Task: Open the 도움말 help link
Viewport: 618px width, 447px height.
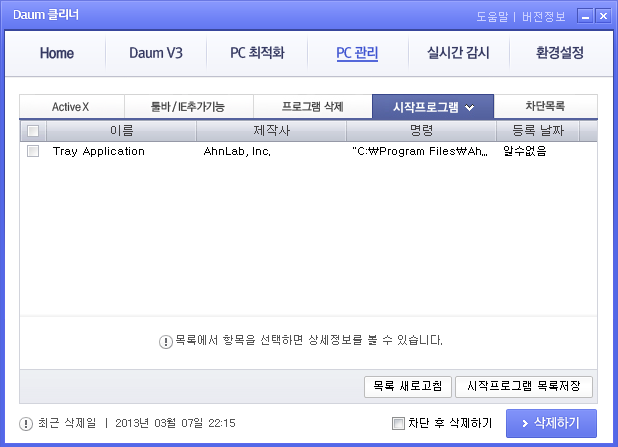Action: point(492,17)
